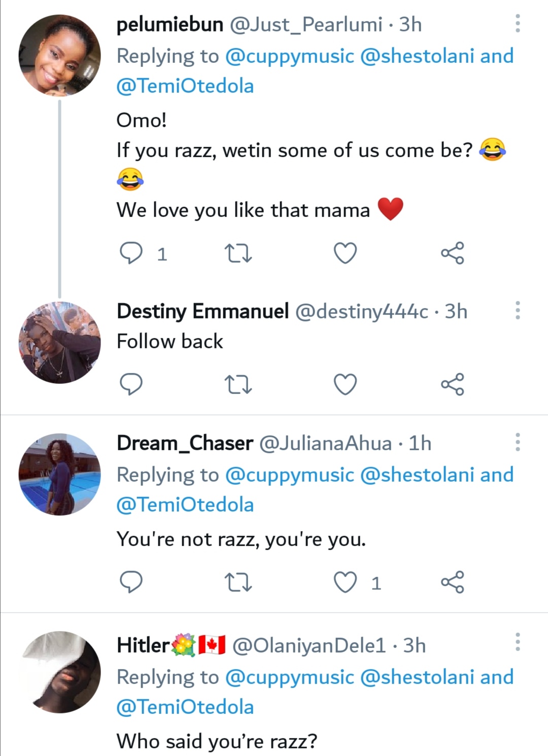This screenshot has width=548, height=756.
Task: Open more options for Destiny Emmanuel's tweet
Action: 518,310
